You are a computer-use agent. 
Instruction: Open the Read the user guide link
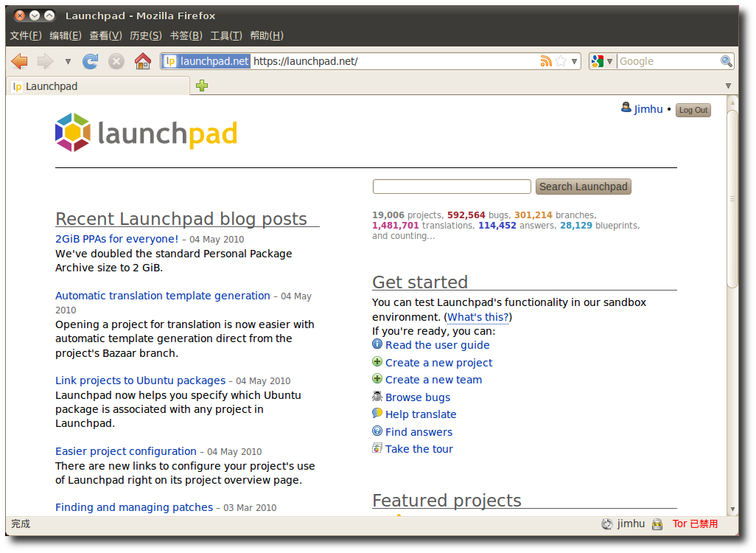click(x=437, y=345)
